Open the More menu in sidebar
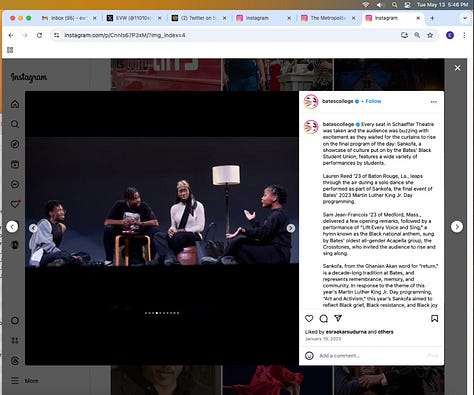Image resolution: width=474 pixels, height=395 pixels. coord(25,380)
